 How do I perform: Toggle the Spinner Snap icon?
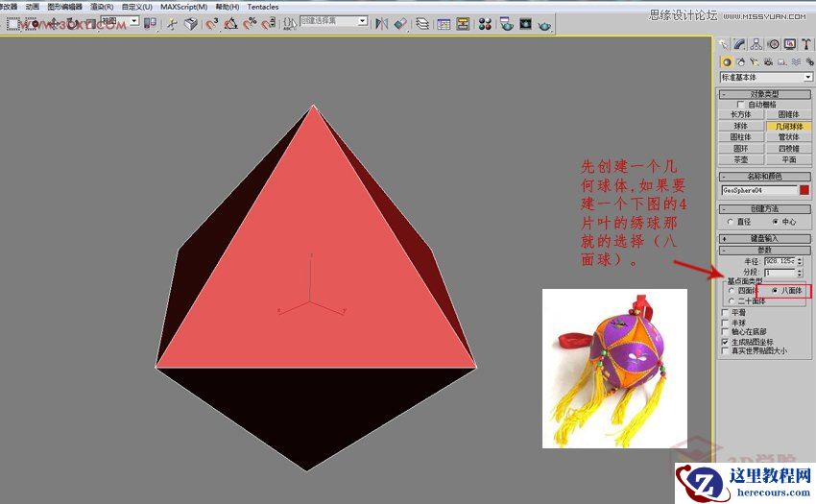269,23
